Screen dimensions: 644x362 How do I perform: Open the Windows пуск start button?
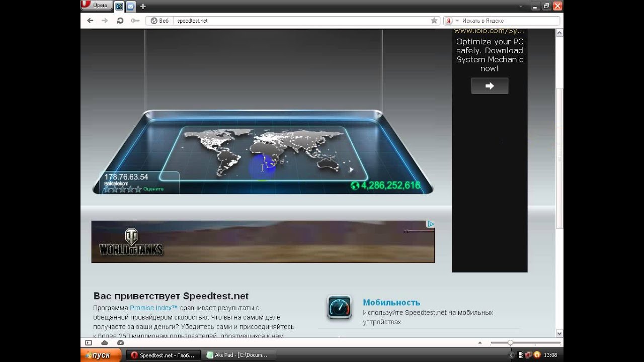click(x=101, y=355)
